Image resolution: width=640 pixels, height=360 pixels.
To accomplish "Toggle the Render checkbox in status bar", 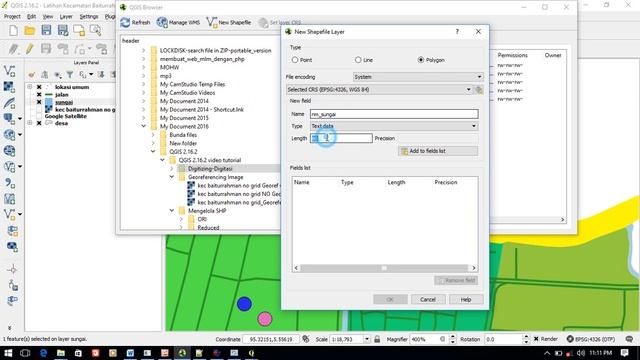I will (536, 339).
